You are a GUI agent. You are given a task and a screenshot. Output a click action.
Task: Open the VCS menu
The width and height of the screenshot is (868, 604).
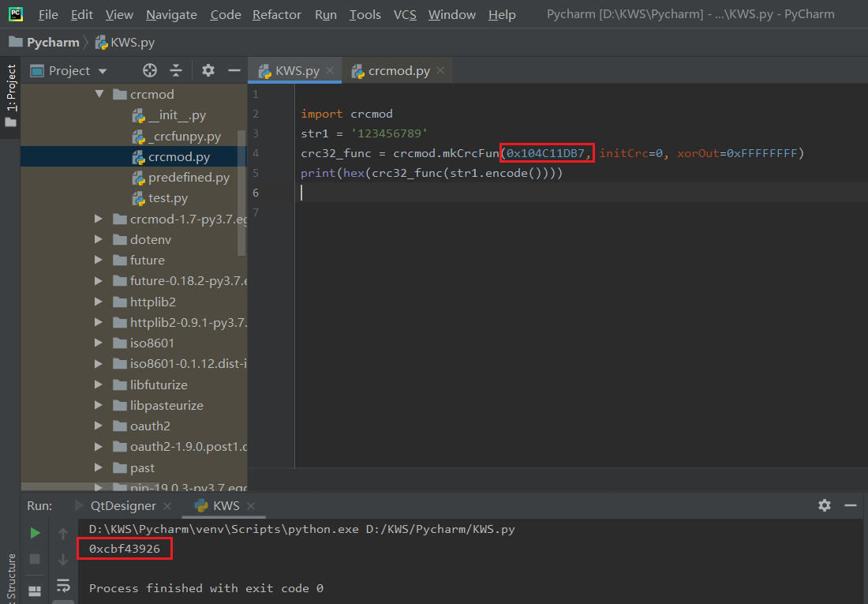pyautogui.click(x=406, y=15)
